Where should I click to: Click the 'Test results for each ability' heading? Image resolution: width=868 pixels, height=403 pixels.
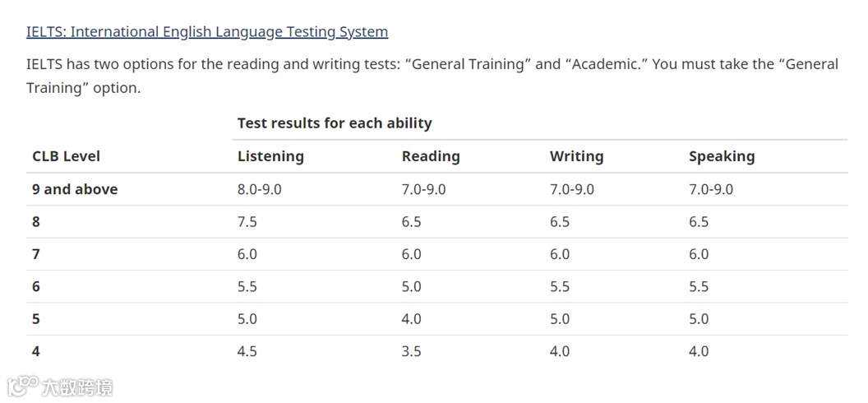click(335, 123)
